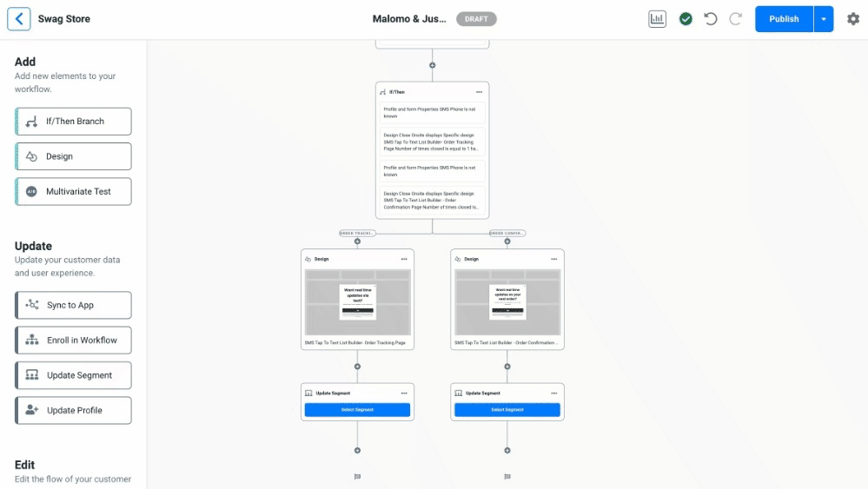
Task: Click the back arrow next to Swag Store
Action: (19, 19)
